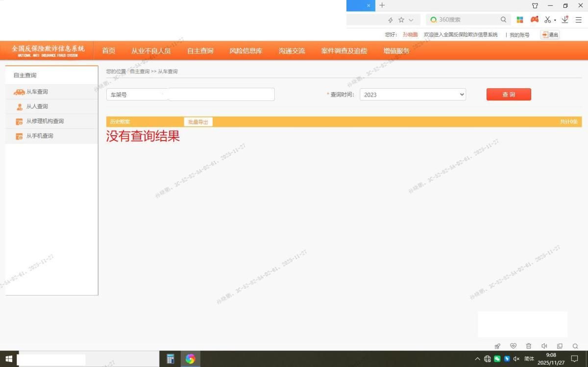Click the person icon beside 从人查询
Image resolution: width=588 pixels, height=367 pixels.
20,107
